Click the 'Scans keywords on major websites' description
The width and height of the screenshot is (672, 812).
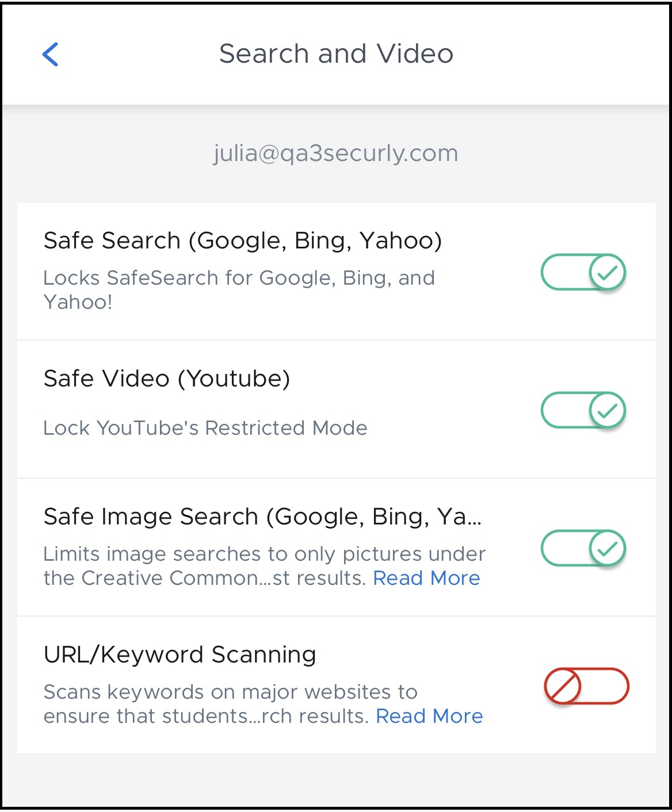pos(230,692)
